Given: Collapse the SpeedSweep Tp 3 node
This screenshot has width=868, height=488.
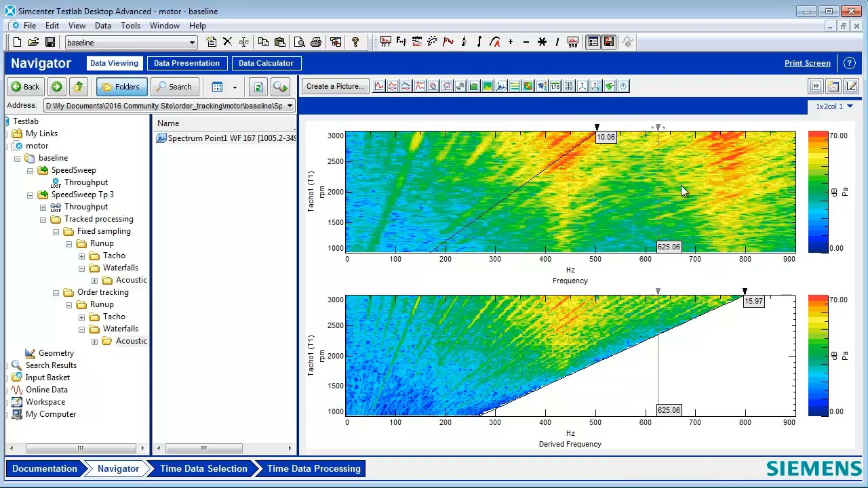Looking at the screenshot, I should pos(30,195).
